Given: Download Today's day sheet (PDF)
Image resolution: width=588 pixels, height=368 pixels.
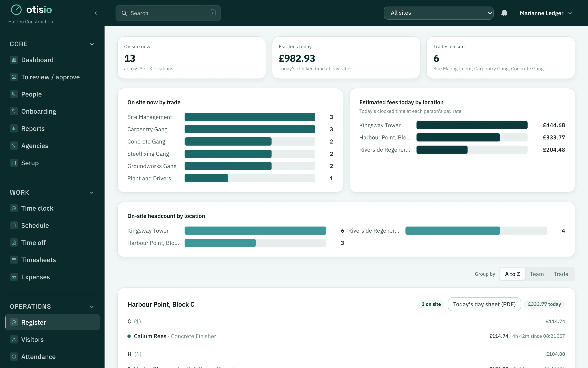Looking at the screenshot, I should coord(484,304).
